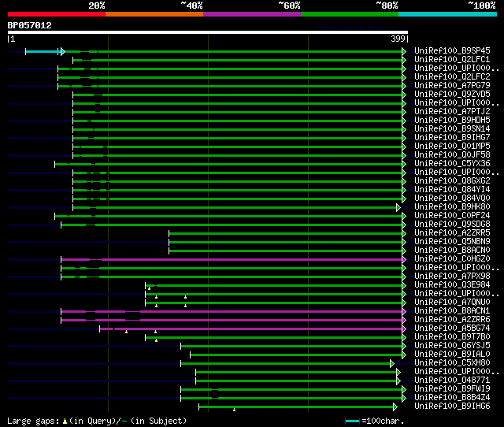The width and height of the screenshot is (504, 427).
Task: Click the arrowhead ending the C5XH80 alignment
Action: 392,364
